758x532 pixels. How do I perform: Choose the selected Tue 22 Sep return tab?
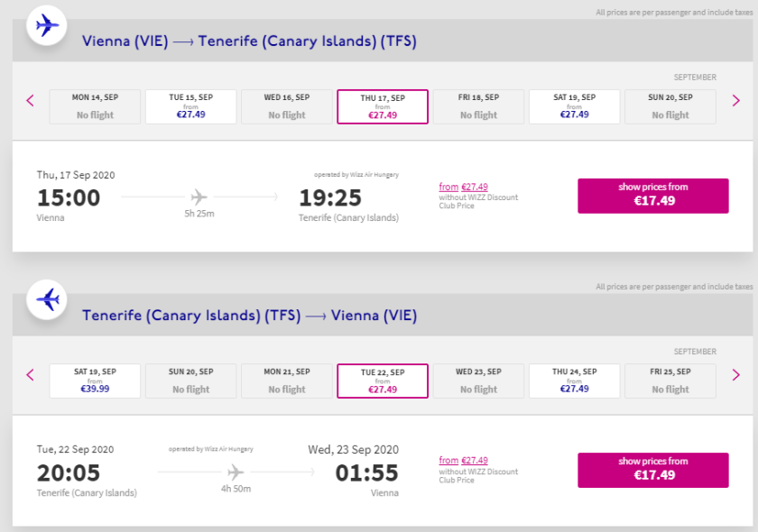[383, 381]
